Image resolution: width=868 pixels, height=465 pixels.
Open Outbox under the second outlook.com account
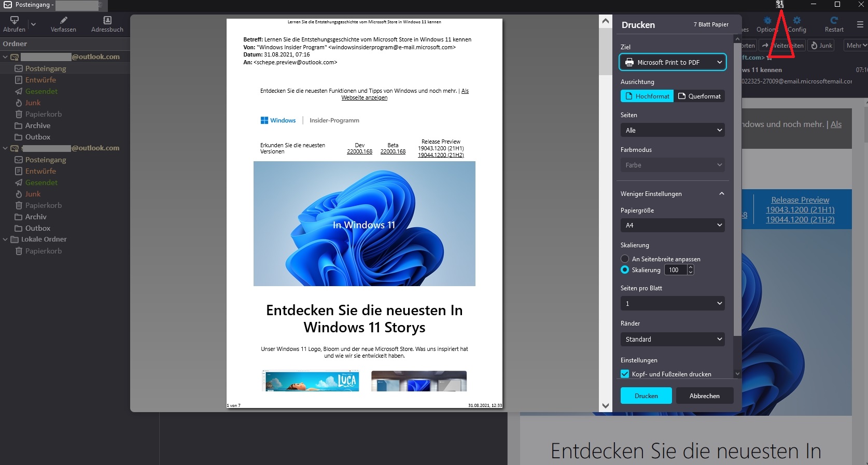38,228
